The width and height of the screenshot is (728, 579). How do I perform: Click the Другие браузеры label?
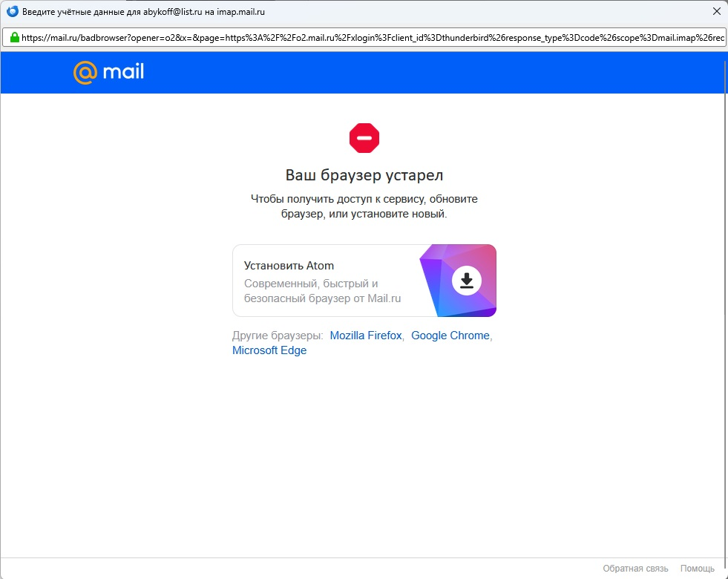click(278, 336)
